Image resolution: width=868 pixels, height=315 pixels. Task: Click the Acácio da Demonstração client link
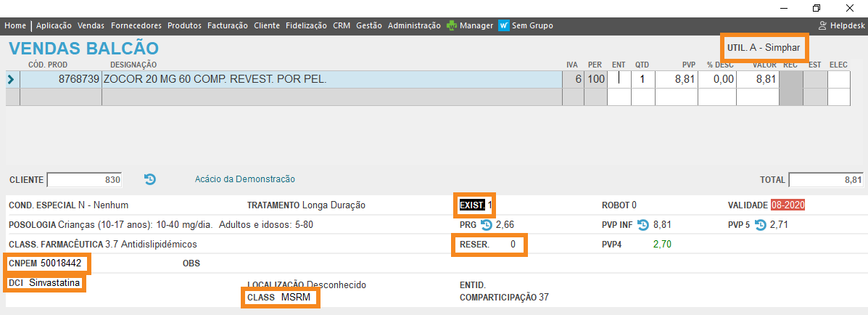(244, 179)
